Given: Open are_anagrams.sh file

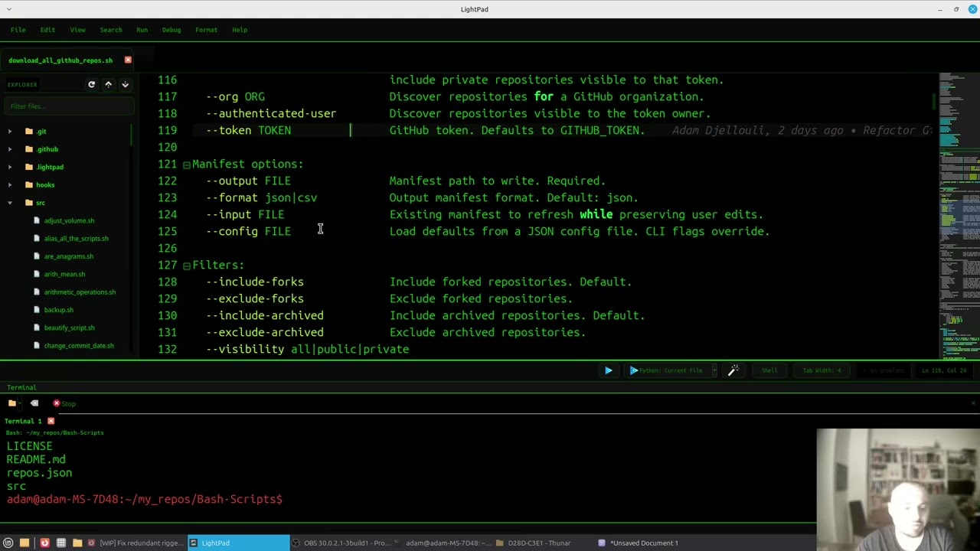Looking at the screenshot, I should 68,256.
